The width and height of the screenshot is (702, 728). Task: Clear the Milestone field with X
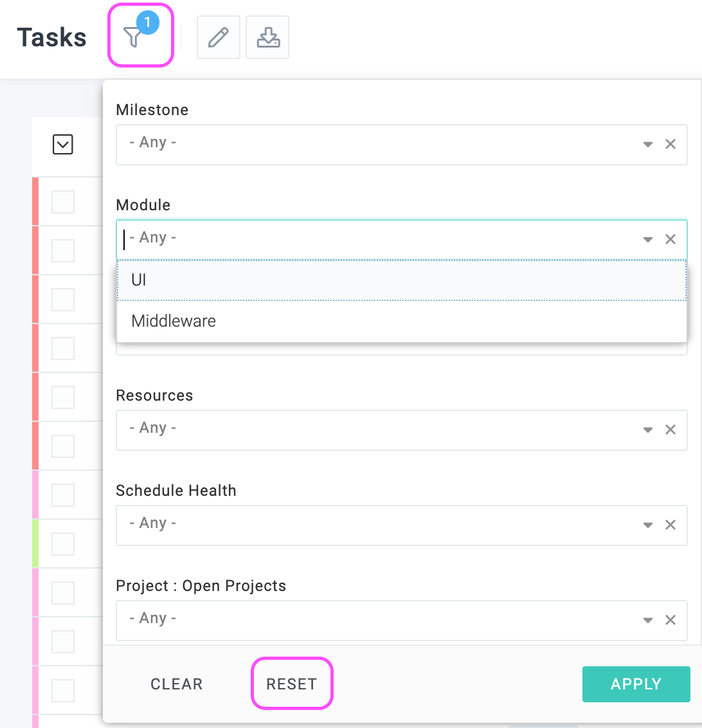(x=670, y=144)
